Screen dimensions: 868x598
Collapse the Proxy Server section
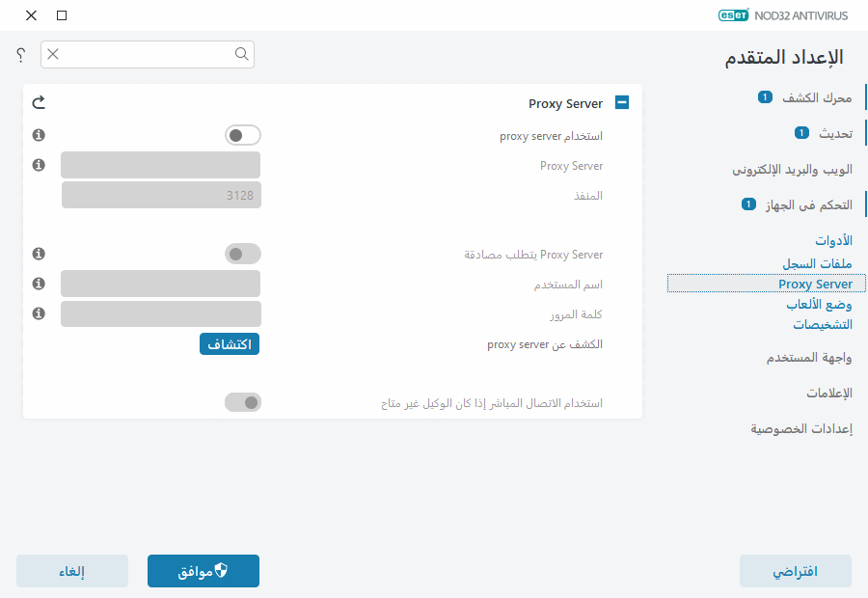622,102
